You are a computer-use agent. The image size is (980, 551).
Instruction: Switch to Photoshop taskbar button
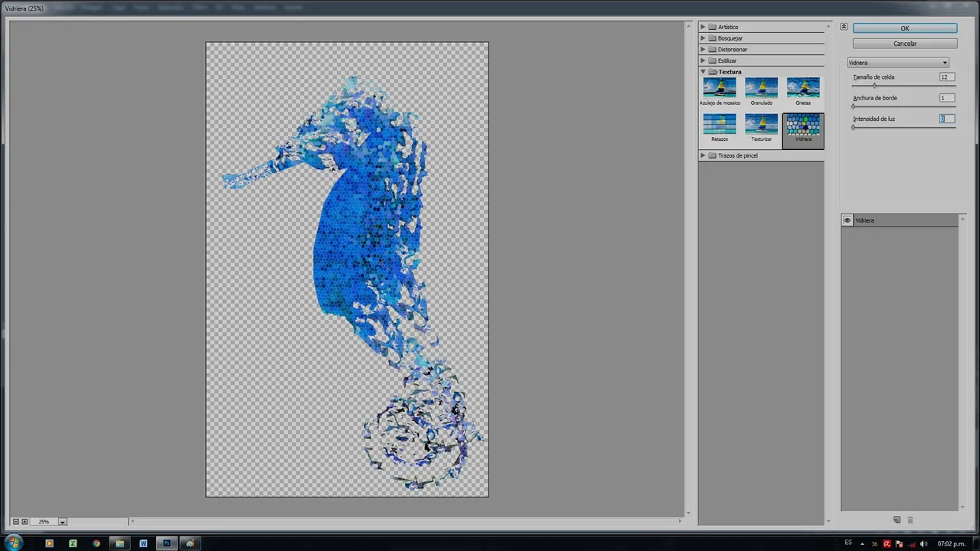point(166,543)
